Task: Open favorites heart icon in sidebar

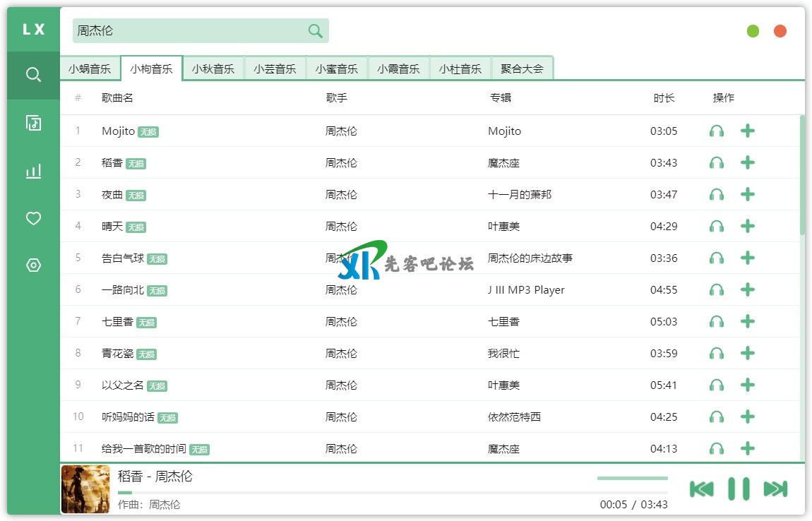Action: tap(33, 219)
